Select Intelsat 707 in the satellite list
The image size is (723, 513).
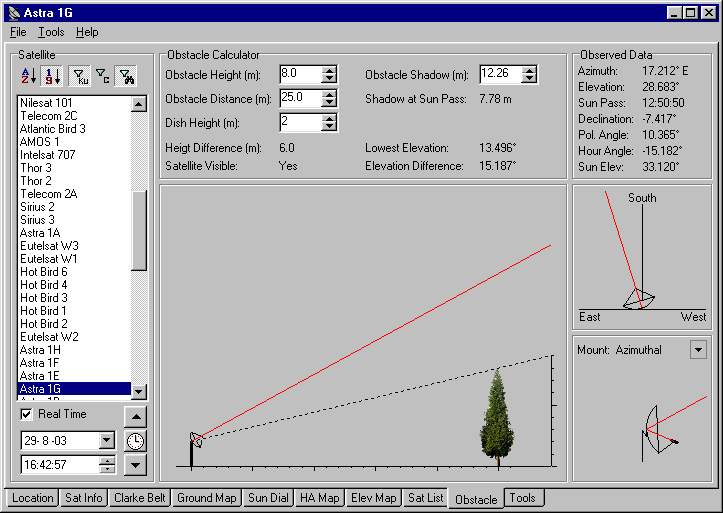tap(74, 155)
